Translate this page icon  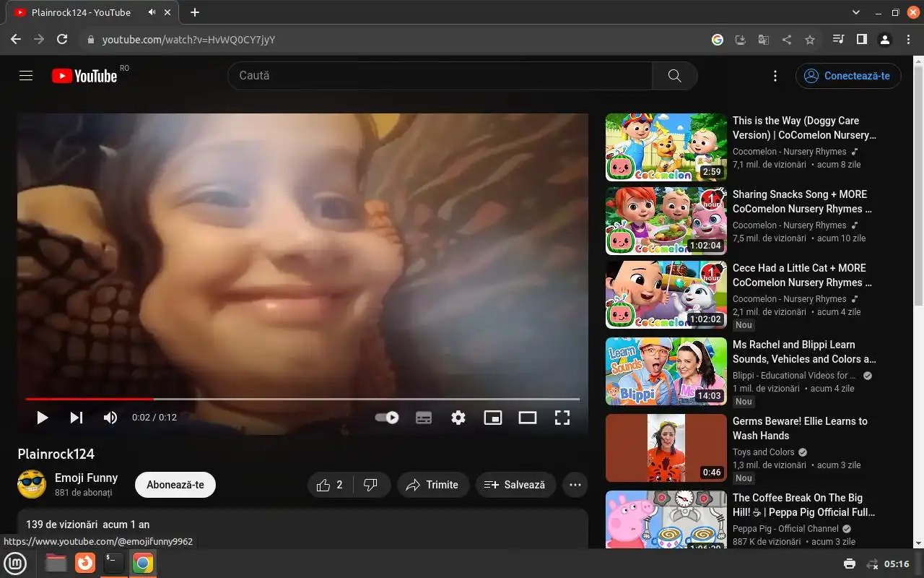[763, 40]
